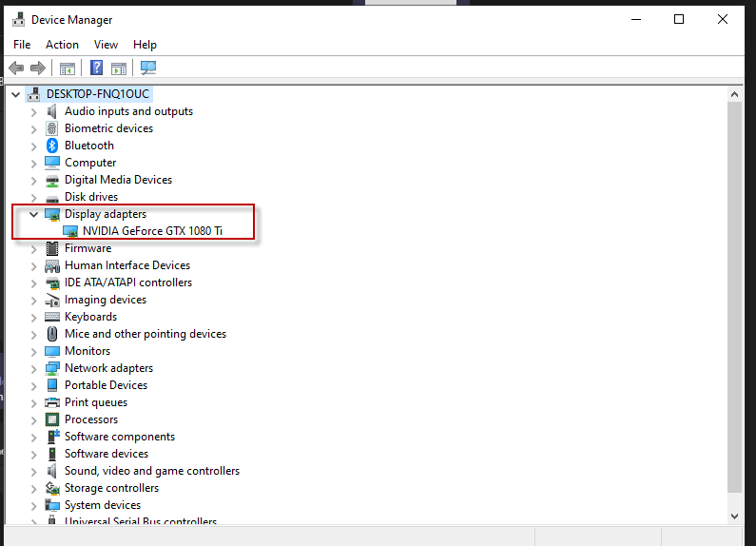
Task: Select the Human Interface Devices row
Action: 127,265
